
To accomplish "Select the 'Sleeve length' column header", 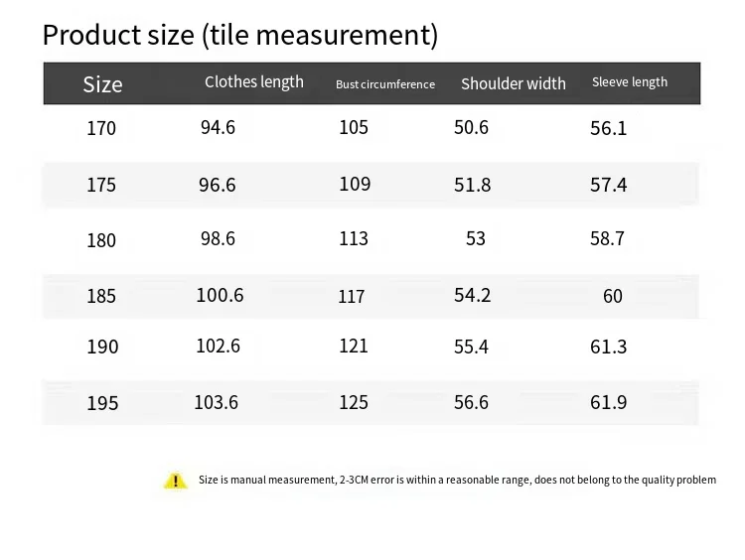I will pyautogui.click(x=630, y=82).
